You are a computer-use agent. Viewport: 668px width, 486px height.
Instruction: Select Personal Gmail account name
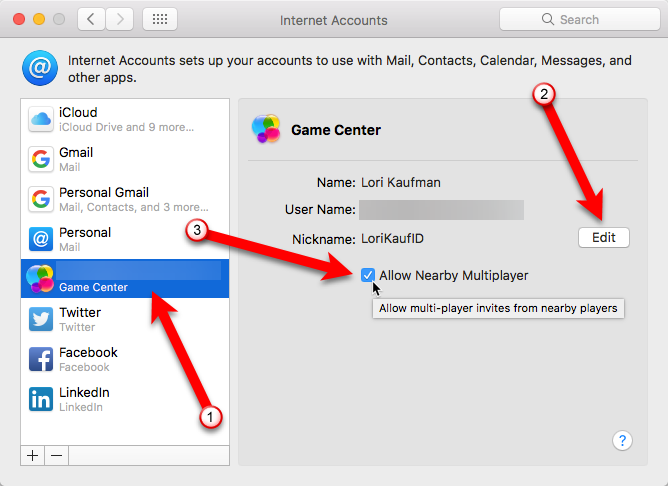104,193
